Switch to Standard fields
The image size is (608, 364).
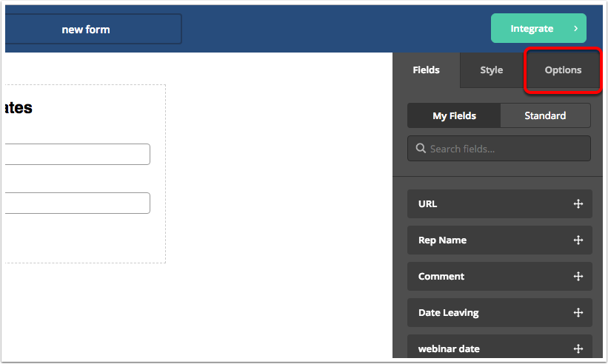tap(545, 115)
